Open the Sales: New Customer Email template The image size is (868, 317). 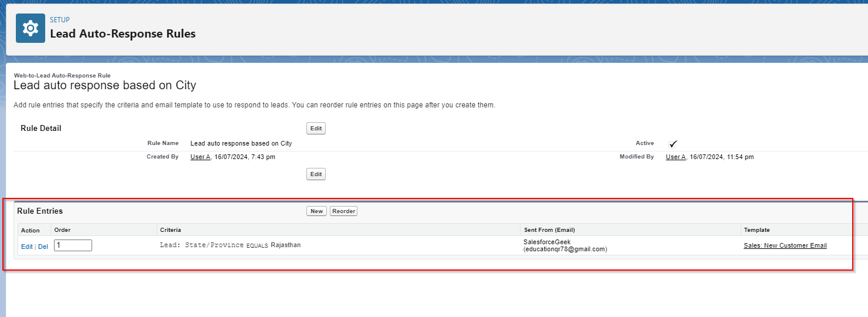tap(785, 245)
